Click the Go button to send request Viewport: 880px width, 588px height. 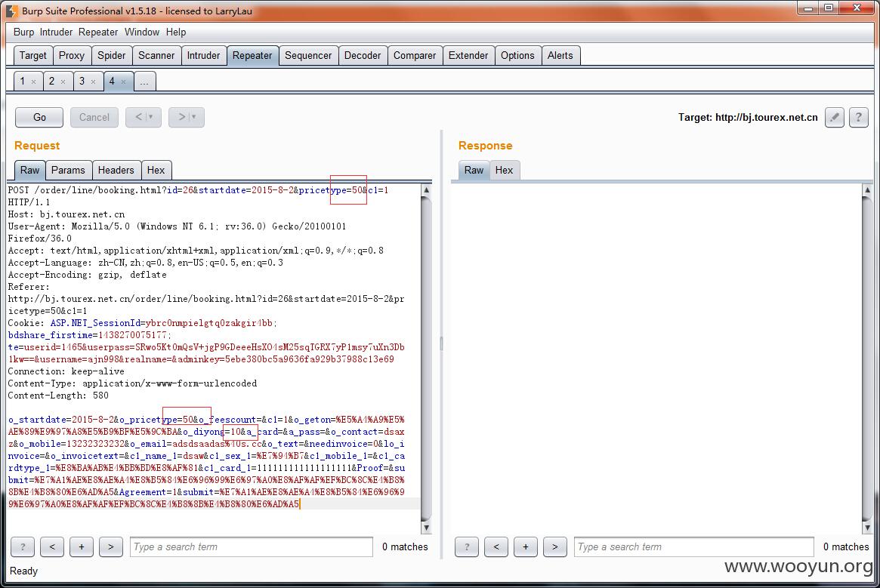tap(39, 117)
